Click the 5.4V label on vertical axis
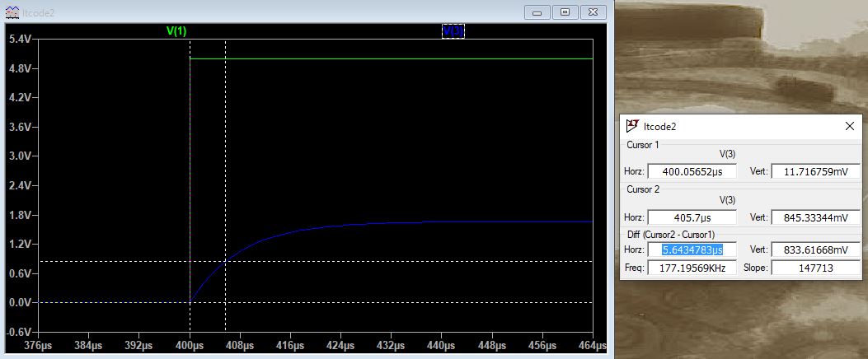The image size is (868, 359). tap(18, 40)
